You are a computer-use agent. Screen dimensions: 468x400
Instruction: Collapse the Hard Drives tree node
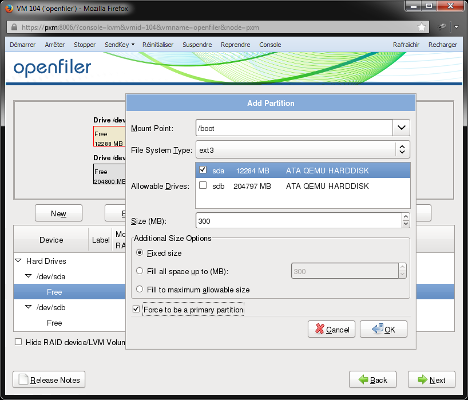pos(18,260)
